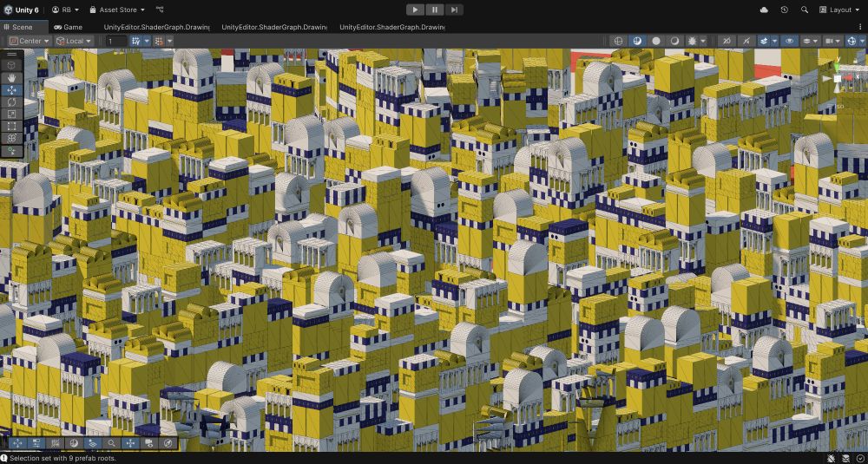
Task: Click the tools overlay hamburger handle
Action: pyautogui.click(x=11, y=54)
